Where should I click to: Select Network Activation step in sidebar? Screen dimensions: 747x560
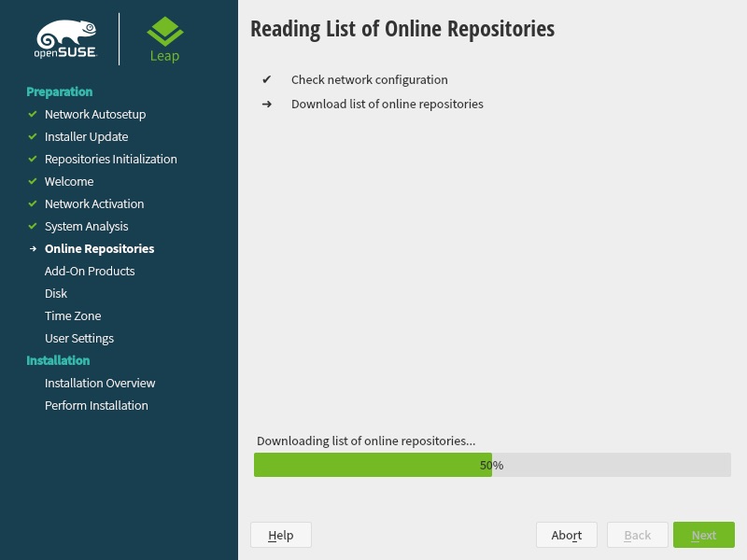[94, 203]
